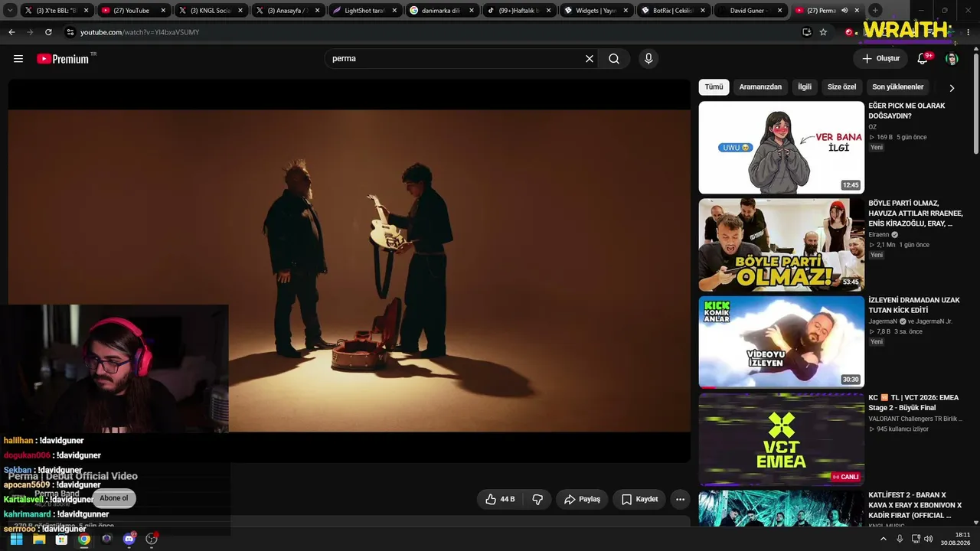Open the VER BANA İLGİ video thumbnail
Image resolution: width=980 pixels, height=551 pixels.
click(x=781, y=148)
